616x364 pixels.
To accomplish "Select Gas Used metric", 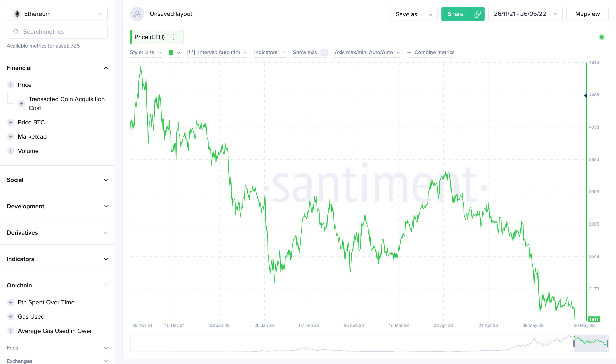I will [x=31, y=317].
